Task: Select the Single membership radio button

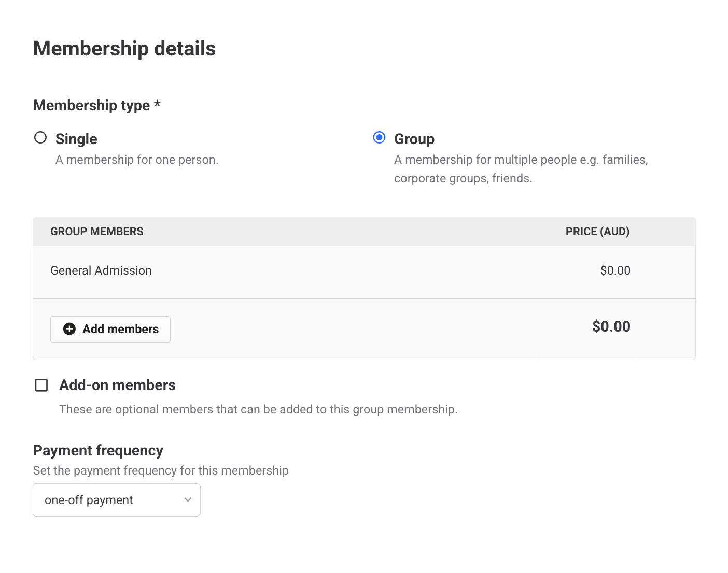Action: tap(40, 138)
